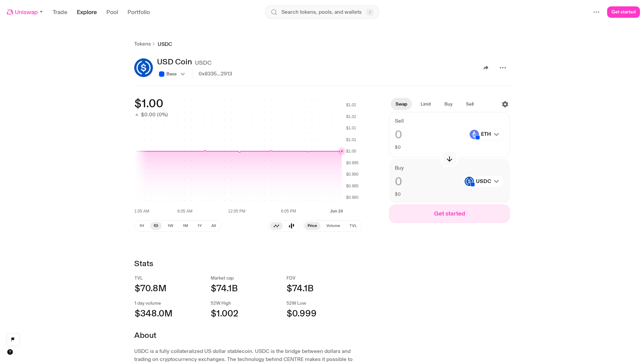Click the USD Coin token logo

tap(144, 68)
